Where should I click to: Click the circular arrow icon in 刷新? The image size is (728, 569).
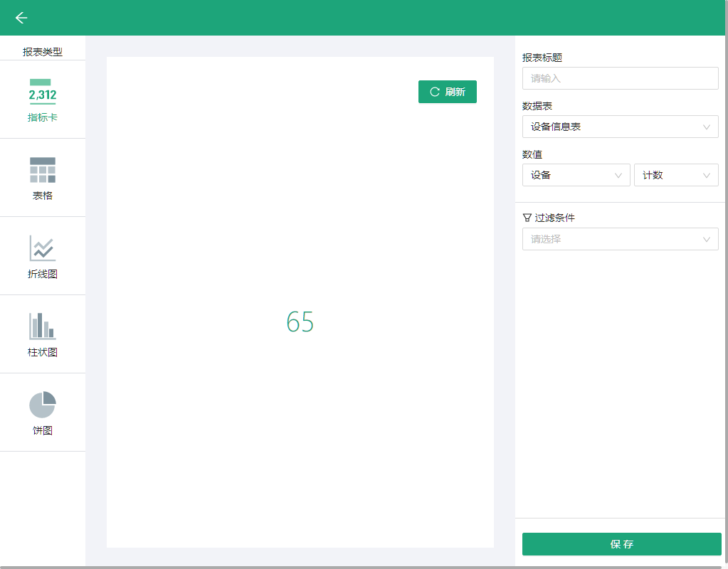(435, 92)
